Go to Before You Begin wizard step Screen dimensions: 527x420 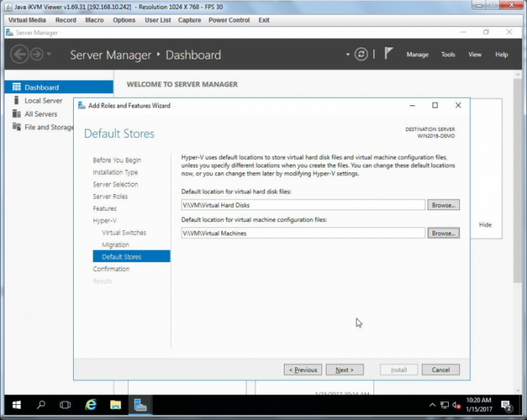pos(117,160)
